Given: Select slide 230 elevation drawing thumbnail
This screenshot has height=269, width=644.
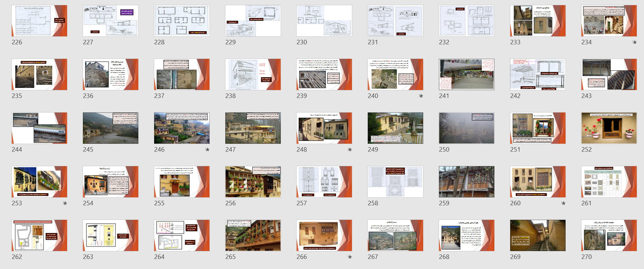Looking at the screenshot, I should (324, 21).
